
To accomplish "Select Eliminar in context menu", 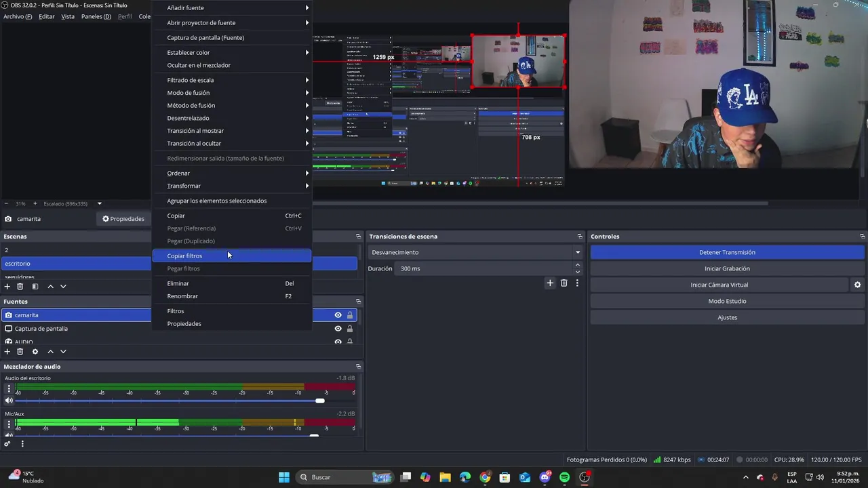I will click(x=231, y=283).
